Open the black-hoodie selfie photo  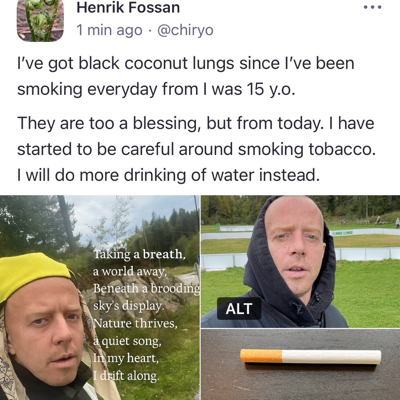click(x=301, y=261)
